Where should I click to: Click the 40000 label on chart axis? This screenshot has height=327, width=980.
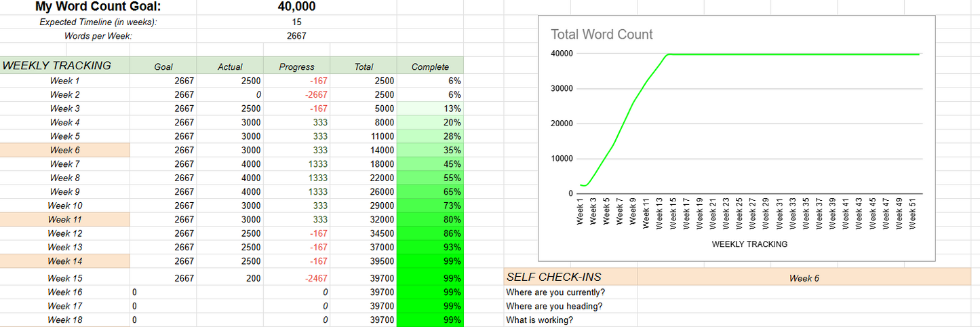click(561, 54)
